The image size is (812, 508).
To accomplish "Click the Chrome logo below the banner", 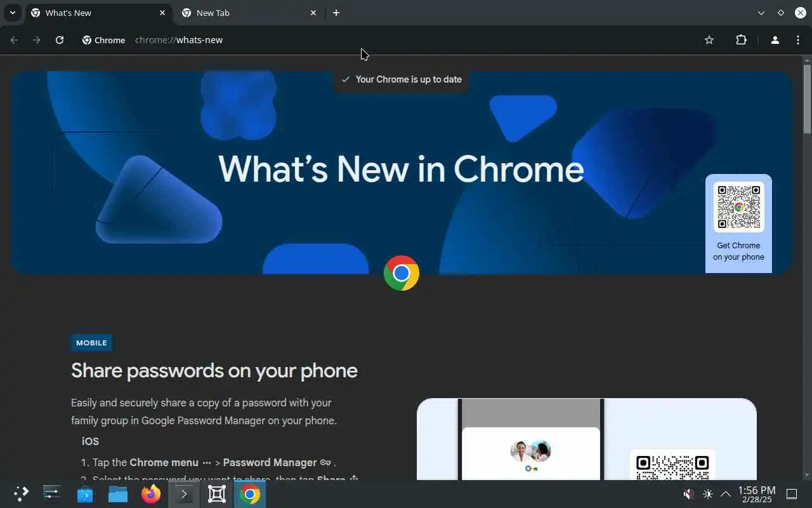I will pos(402,273).
